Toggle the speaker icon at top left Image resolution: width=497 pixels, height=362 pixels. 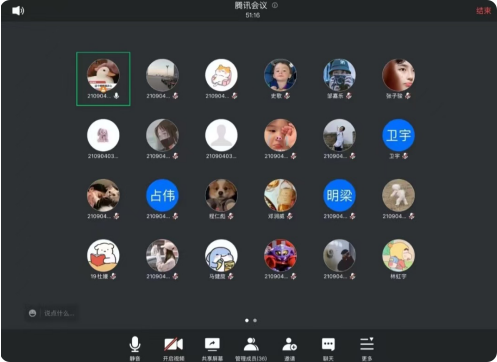[x=18, y=11]
